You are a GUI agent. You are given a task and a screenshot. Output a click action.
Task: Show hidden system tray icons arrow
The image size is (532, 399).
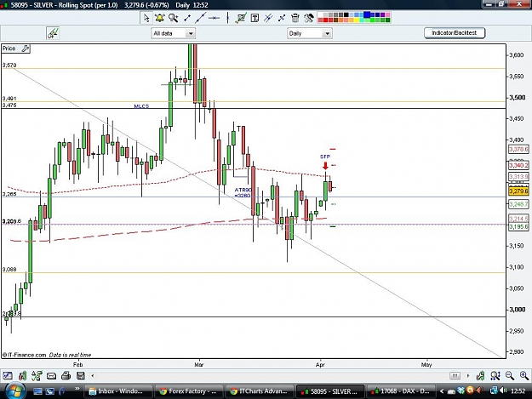tap(442, 391)
